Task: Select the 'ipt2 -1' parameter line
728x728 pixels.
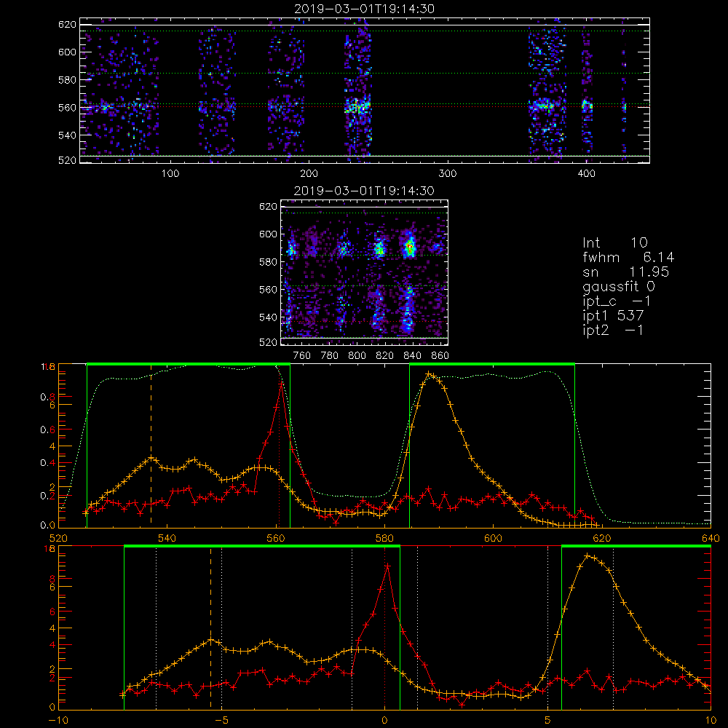Action: coord(613,330)
